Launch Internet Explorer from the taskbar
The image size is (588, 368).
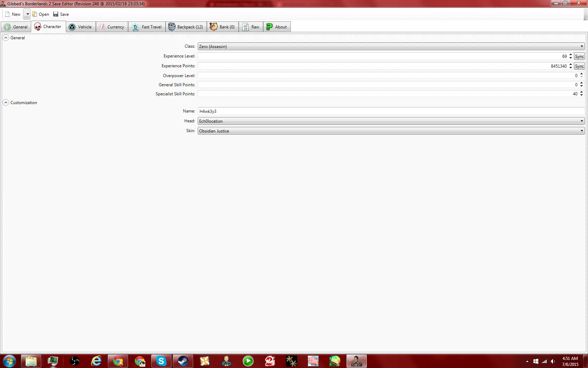click(x=96, y=361)
